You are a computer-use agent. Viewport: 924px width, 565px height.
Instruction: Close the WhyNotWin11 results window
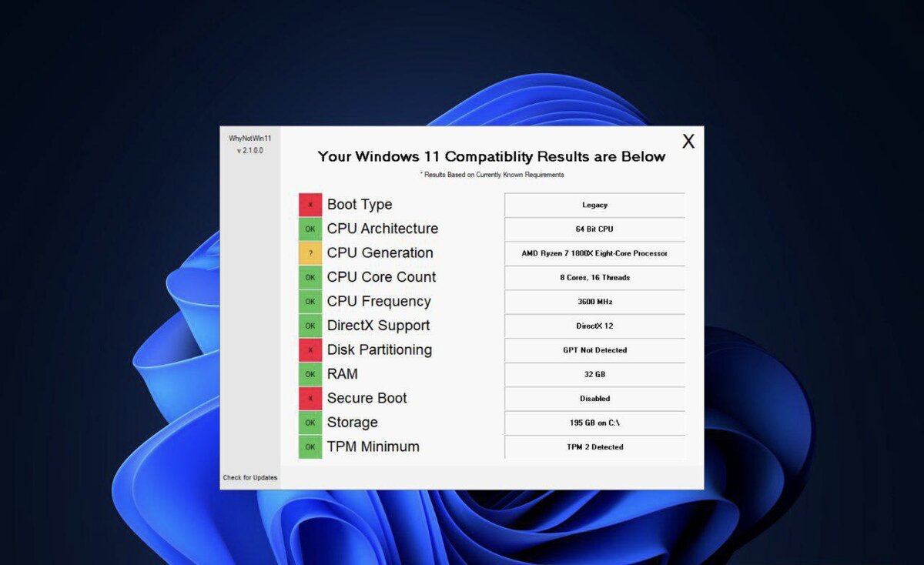click(x=688, y=141)
